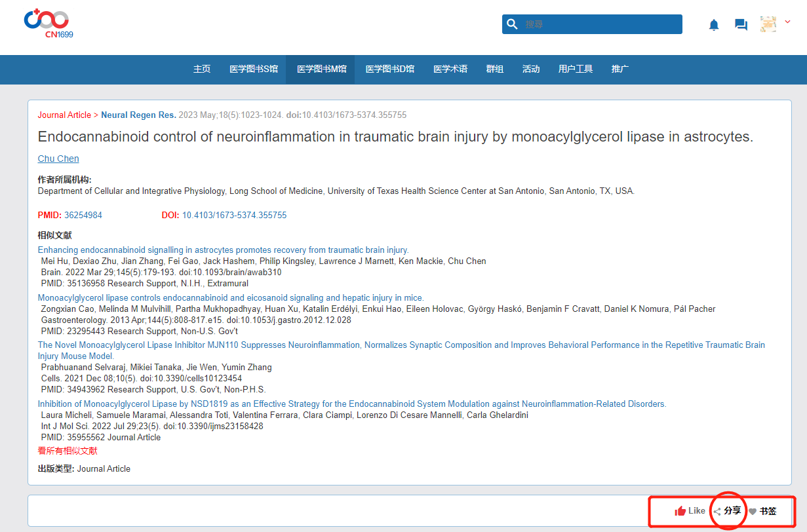Expand the user account dropdown arrow
The width and height of the screenshot is (807, 532).
click(x=787, y=22)
